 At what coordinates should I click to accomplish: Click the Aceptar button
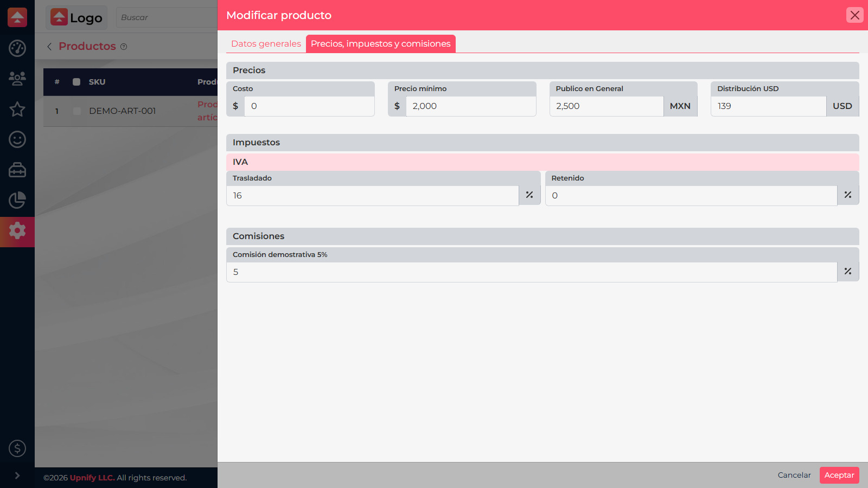click(839, 475)
